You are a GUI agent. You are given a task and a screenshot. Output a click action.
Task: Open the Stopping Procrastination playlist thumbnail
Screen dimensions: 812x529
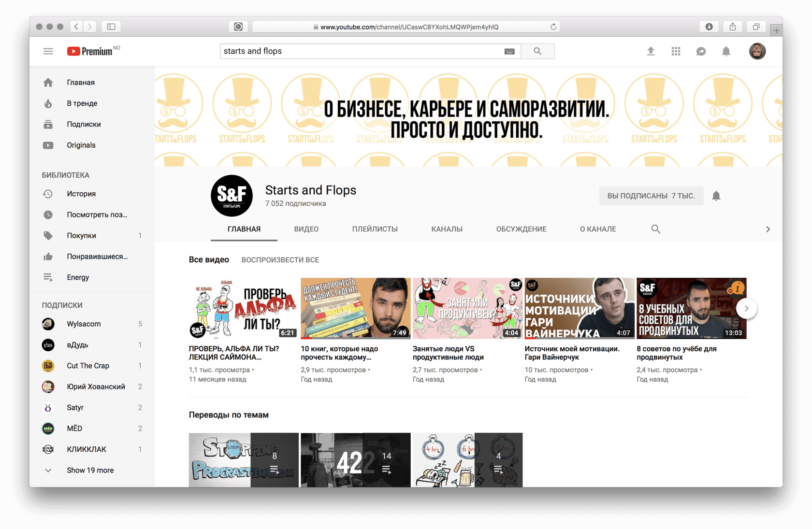coord(244,460)
